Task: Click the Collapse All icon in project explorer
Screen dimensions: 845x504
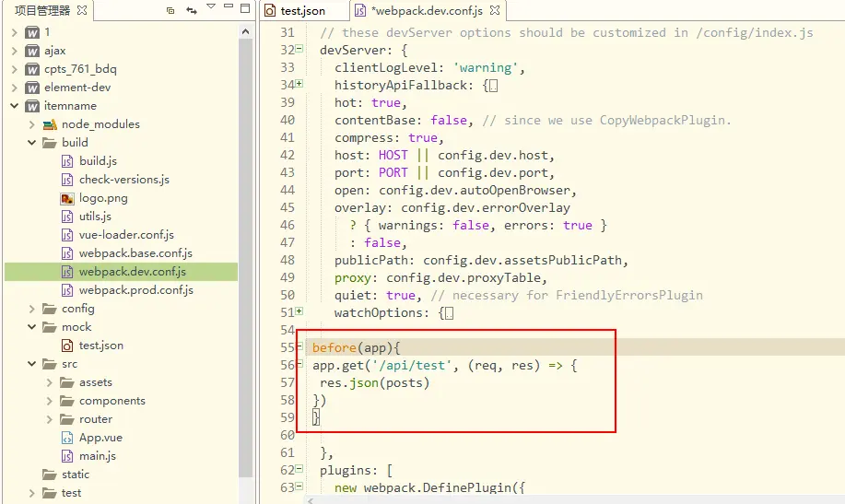Action: [170, 10]
